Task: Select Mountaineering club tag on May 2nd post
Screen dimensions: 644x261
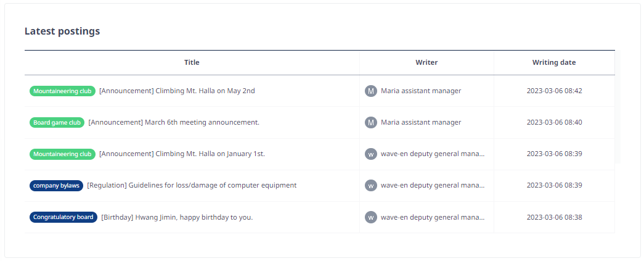Action: point(62,91)
